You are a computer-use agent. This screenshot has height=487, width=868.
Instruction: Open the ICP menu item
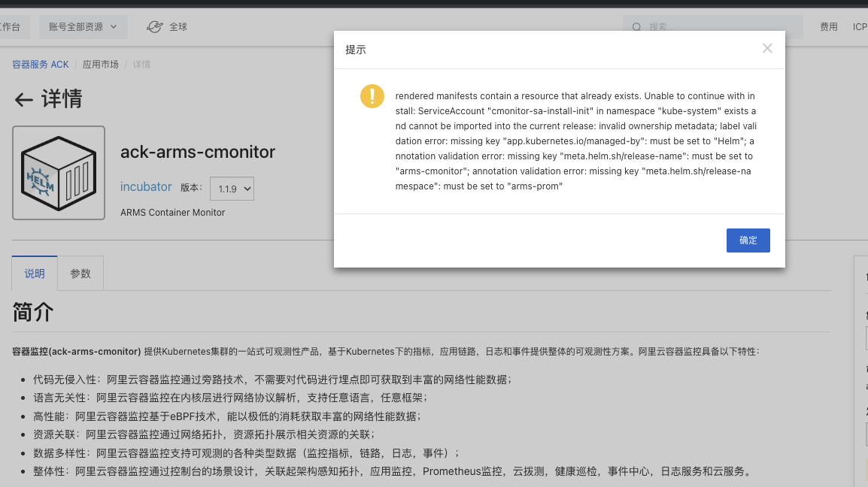[x=860, y=26]
